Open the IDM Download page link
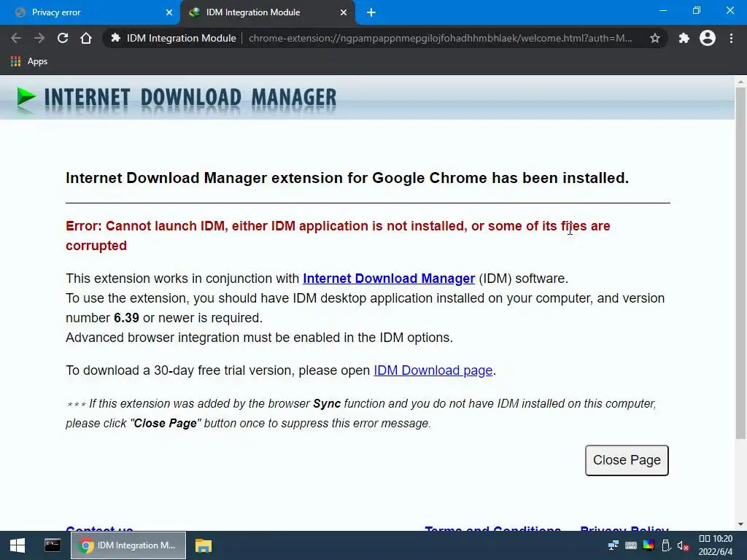Image resolution: width=747 pixels, height=560 pixels. 433,370
